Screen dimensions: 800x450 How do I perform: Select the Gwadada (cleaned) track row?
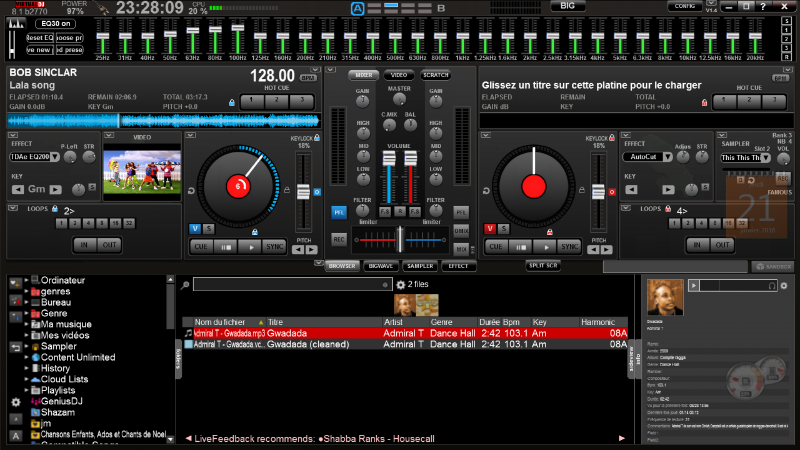(x=405, y=344)
